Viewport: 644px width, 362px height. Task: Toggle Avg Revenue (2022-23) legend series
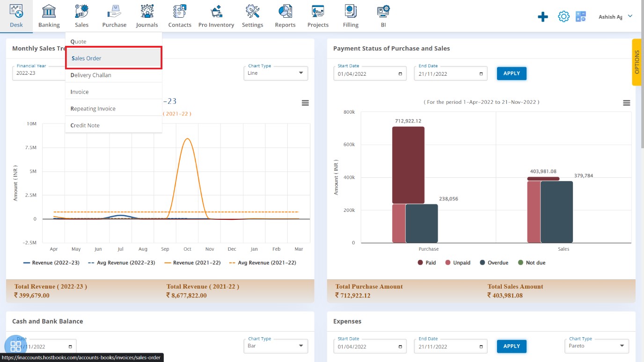point(121,263)
